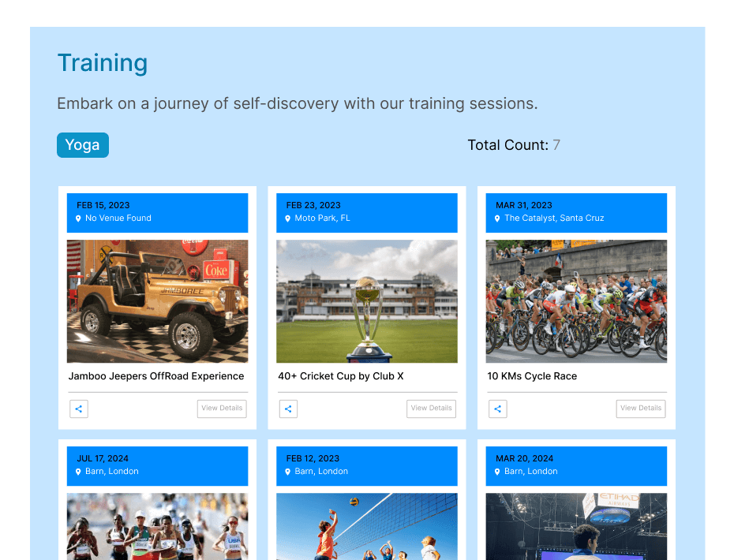Click share icon on Jamboo Jeepers card
The height and width of the screenshot is (560, 734).
tap(78, 409)
